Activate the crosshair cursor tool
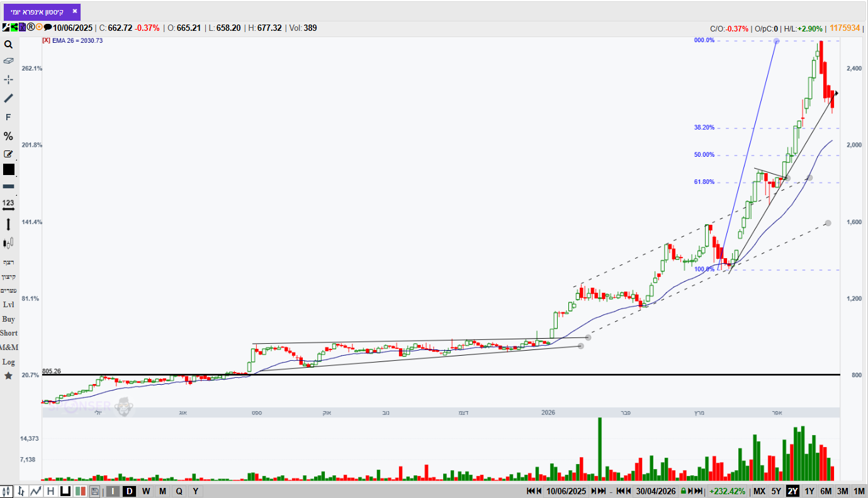Screen dimensions: 868x498 pos(8,79)
